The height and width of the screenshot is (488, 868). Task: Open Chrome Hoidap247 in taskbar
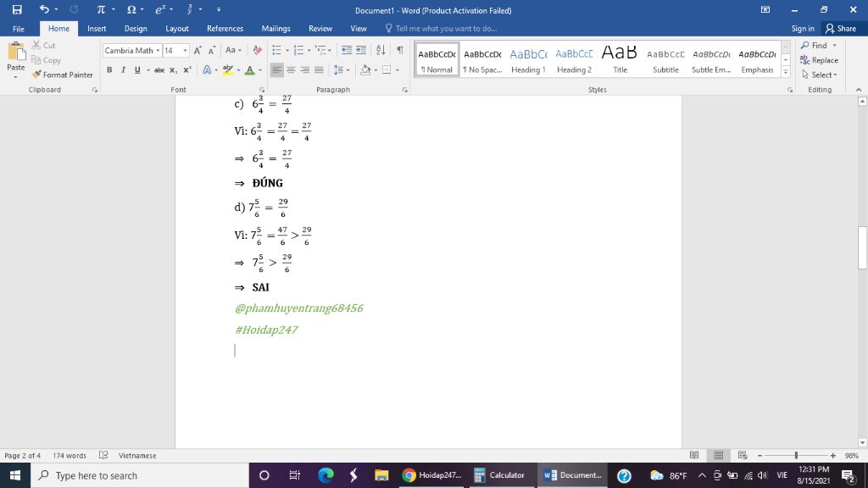(x=431, y=475)
